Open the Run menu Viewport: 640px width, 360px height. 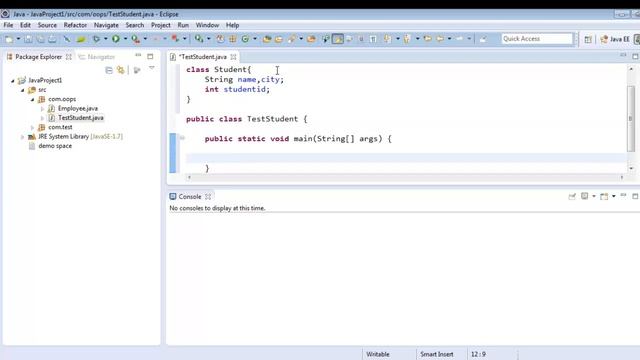pos(183,25)
